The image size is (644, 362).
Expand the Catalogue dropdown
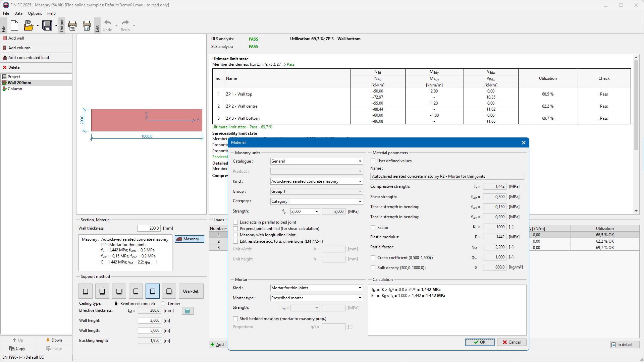[360, 161]
